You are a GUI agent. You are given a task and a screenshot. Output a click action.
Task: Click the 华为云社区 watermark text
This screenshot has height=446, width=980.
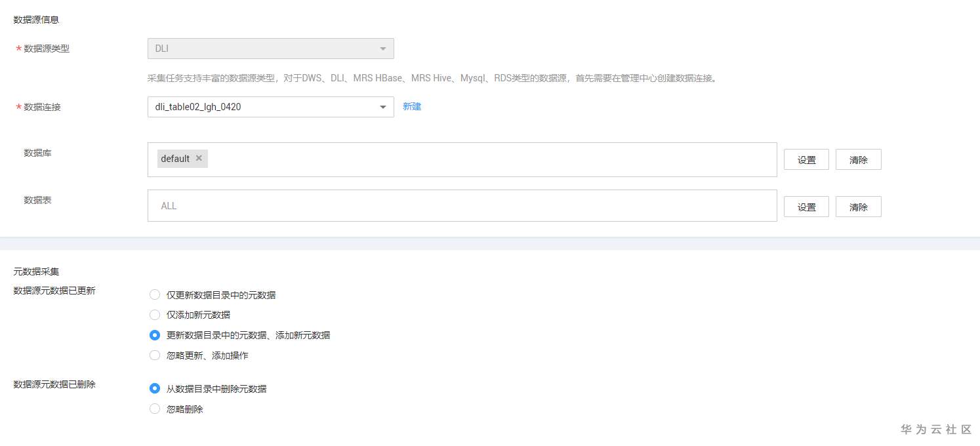(x=936, y=430)
